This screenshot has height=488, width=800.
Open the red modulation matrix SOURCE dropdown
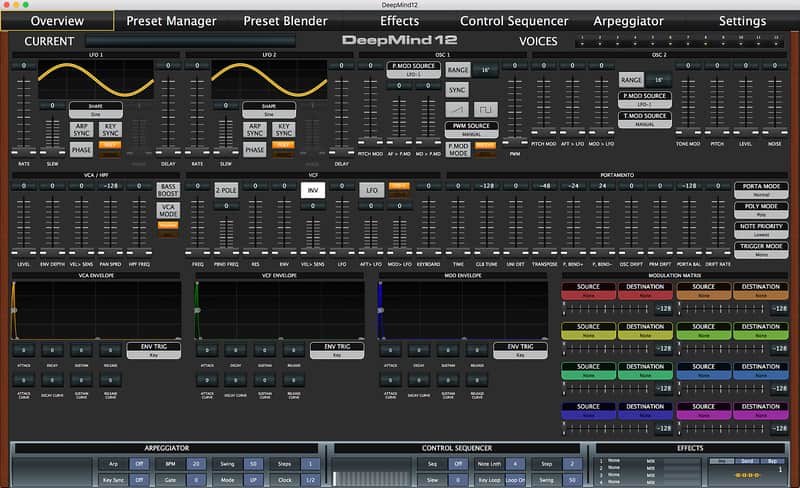(588, 290)
